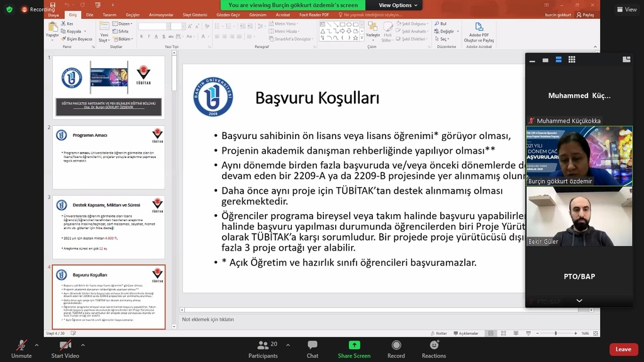The height and width of the screenshot is (362, 644).
Task: Click Sıfırla (Reset) in Slaytlar group
Action: [x=120, y=31]
